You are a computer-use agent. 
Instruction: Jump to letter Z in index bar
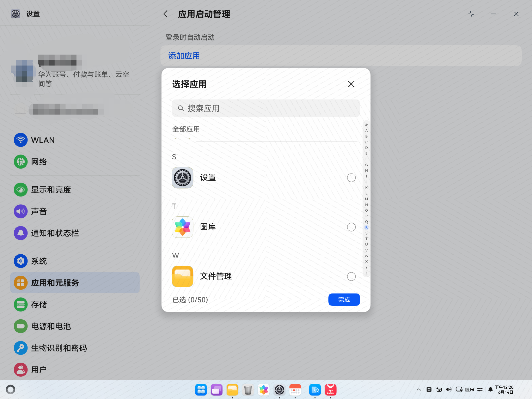[366, 273]
